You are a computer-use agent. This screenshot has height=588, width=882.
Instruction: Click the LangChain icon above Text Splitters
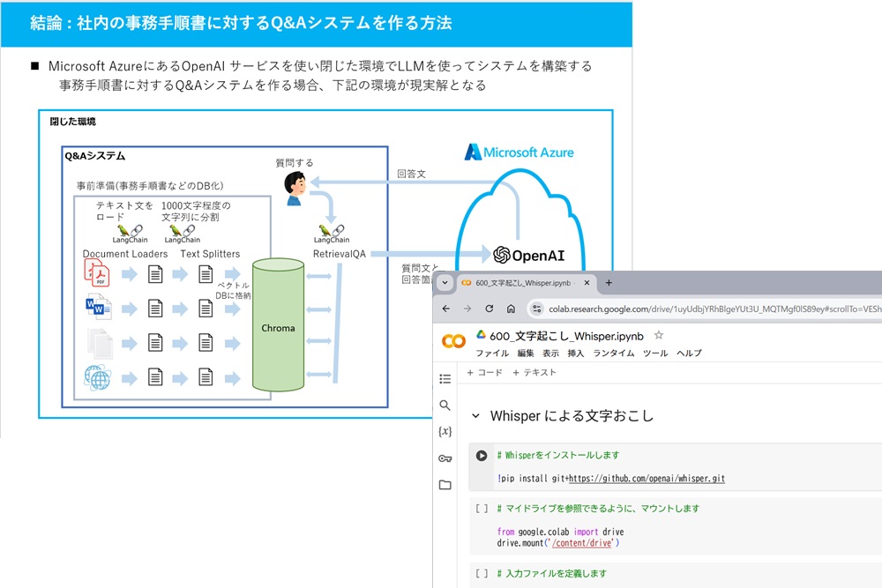[183, 234]
